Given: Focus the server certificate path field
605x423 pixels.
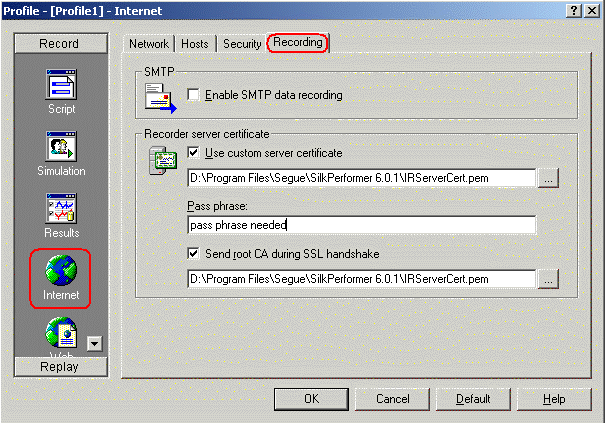Looking at the screenshot, I should [x=362, y=178].
